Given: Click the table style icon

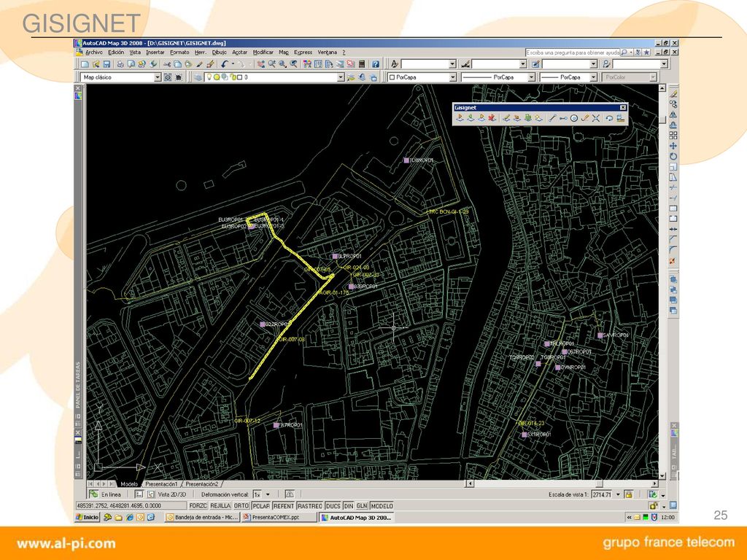Looking at the screenshot, I should 535,64.
